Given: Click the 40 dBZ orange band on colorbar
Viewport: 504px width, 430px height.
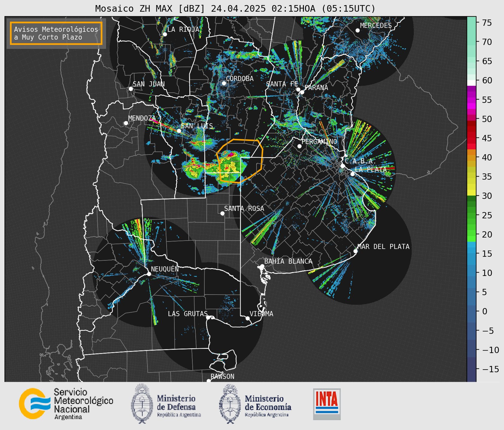Looking at the screenshot, I should (x=471, y=158).
